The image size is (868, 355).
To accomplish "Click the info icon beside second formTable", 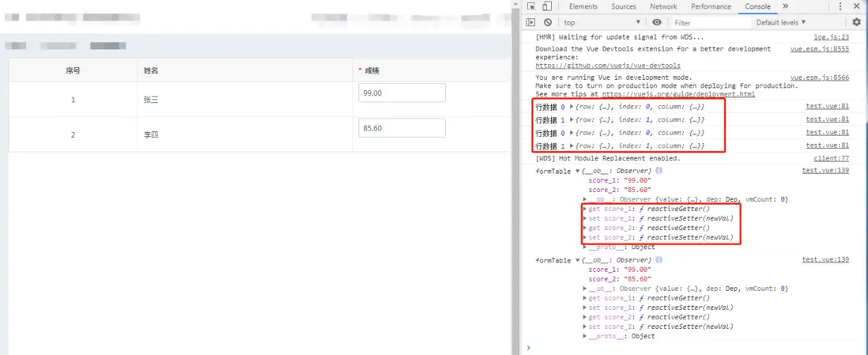I will click(660, 260).
